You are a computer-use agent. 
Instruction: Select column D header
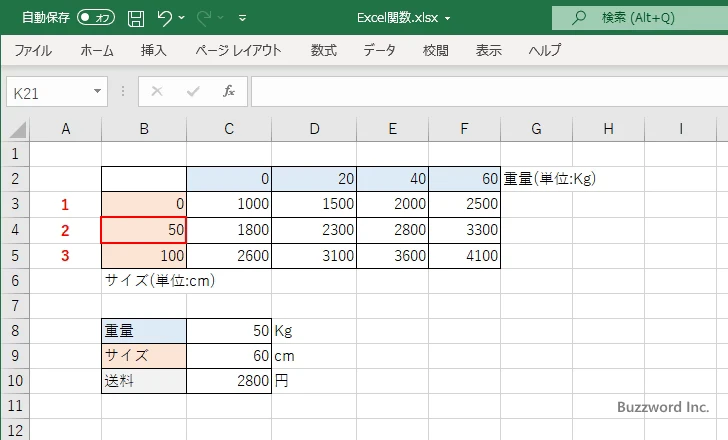point(314,129)
